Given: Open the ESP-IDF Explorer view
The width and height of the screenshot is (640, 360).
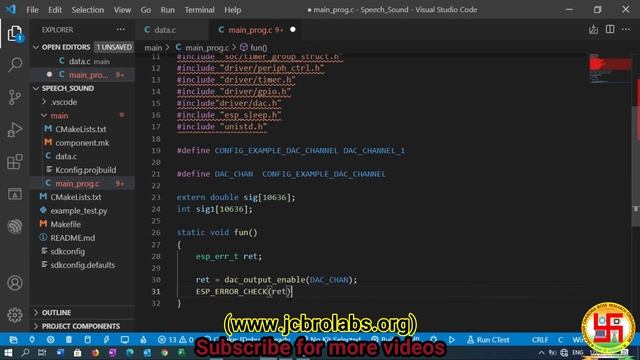Looking at the screenshot, I should coord(15,226).
